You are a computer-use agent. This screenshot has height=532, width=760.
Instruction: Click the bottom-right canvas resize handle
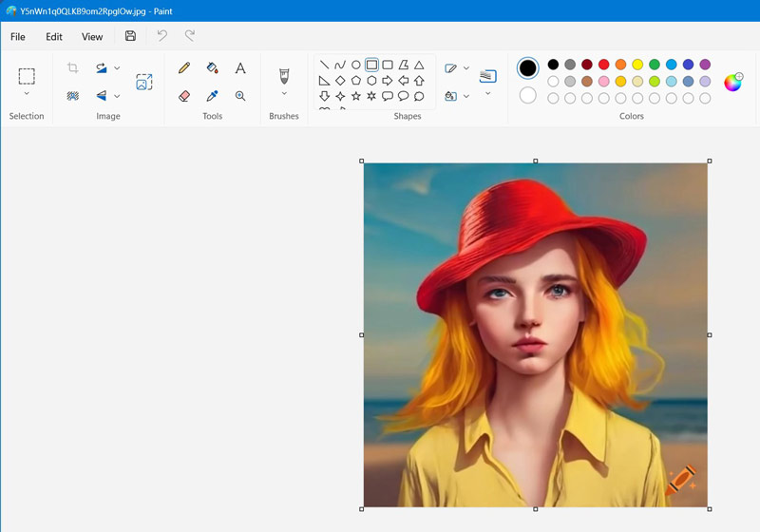click(x=710, y=509)
